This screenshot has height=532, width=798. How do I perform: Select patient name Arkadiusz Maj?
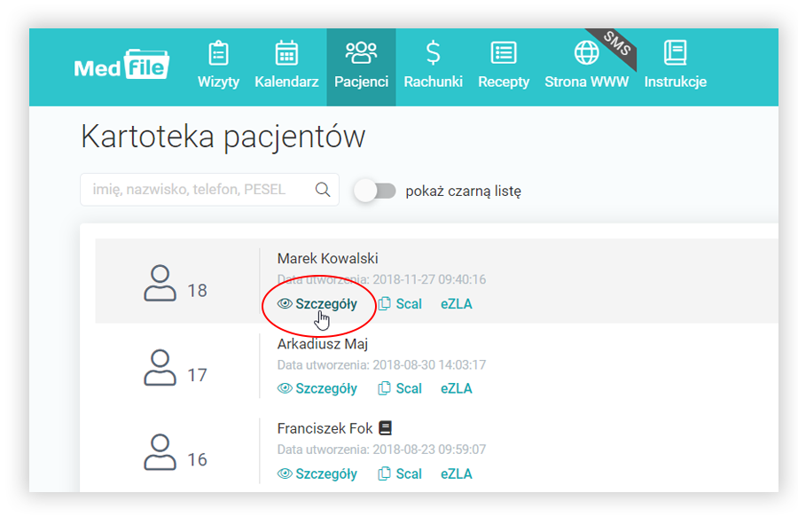tap(323, 343)
